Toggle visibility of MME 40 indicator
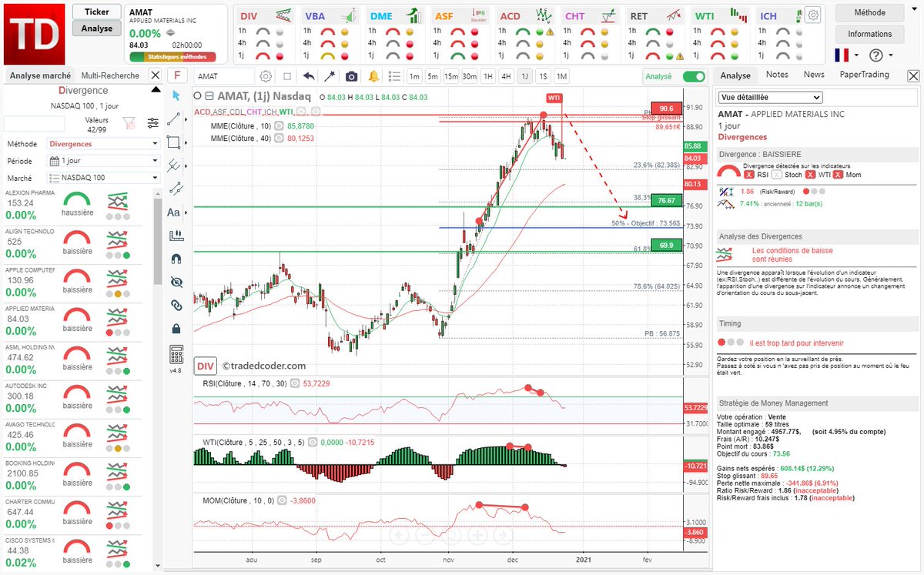924x575 pixels. (x=280, y=138)
